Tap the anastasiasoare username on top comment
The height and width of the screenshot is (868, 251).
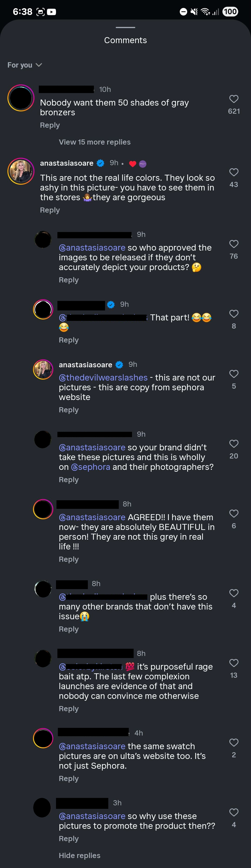67,163
